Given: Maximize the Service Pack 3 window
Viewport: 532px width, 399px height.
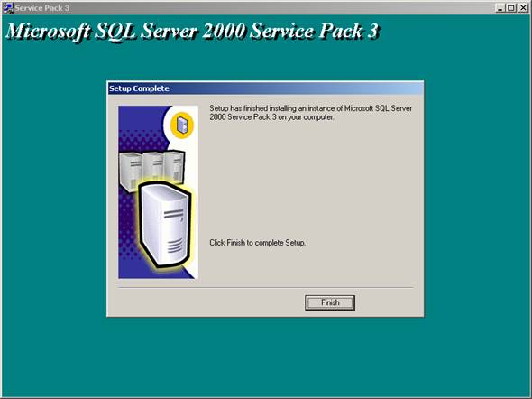Looking at the screenshot, I should (x=511, y=8).
